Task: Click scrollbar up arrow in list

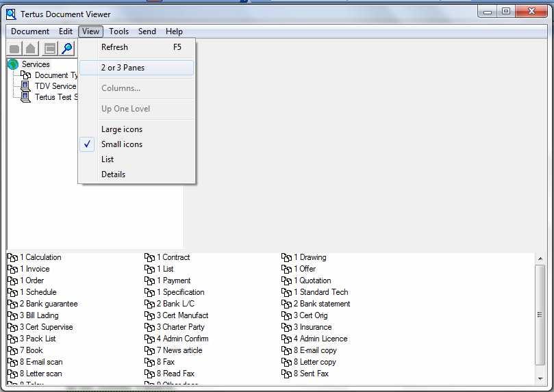Action: (540, 259)
